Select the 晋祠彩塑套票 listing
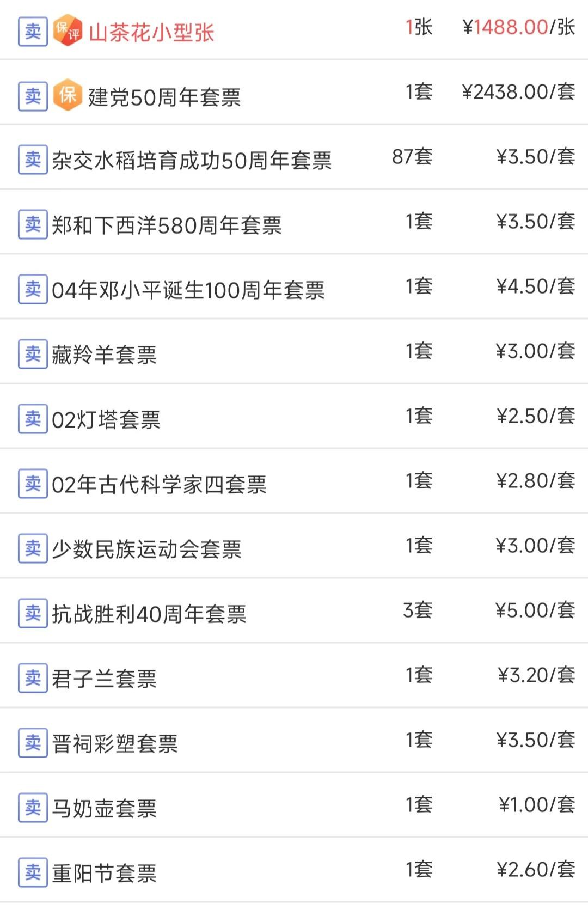The height and width of the screenshot is (916, 588). coord(115,743)
